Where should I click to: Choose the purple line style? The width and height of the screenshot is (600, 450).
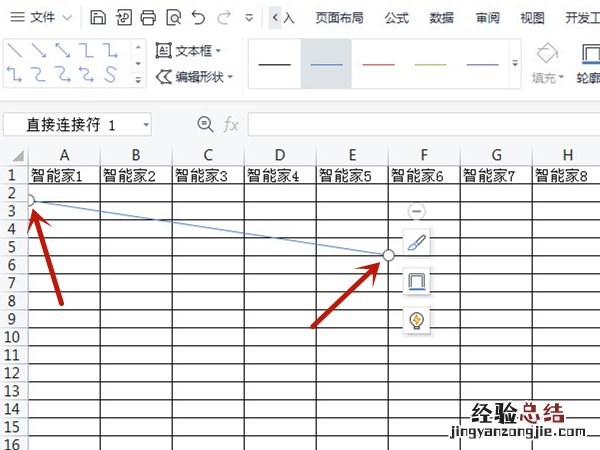(x=483, y=64)
